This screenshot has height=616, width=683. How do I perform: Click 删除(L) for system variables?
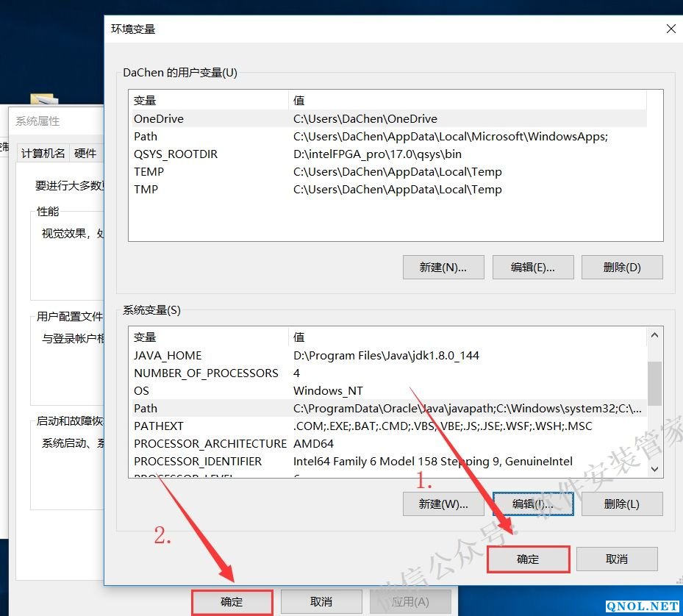tap(622, 504)
